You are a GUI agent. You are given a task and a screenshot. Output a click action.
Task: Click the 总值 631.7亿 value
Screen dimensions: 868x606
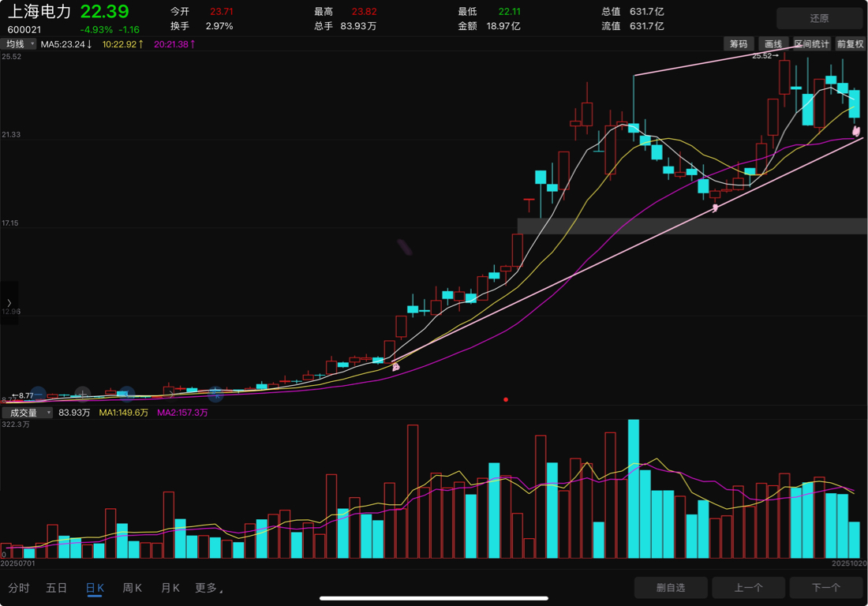click(x=646, y=11)
